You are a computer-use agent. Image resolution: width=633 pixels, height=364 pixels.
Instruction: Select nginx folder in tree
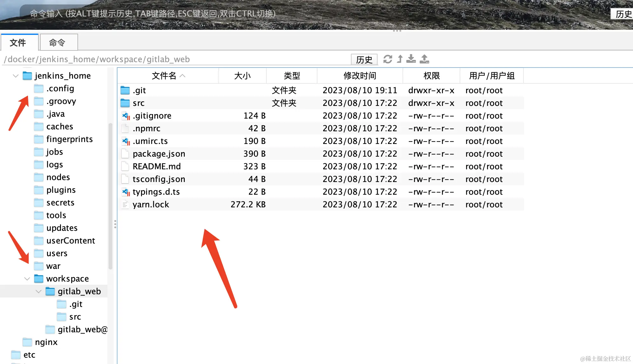point(46,342)
